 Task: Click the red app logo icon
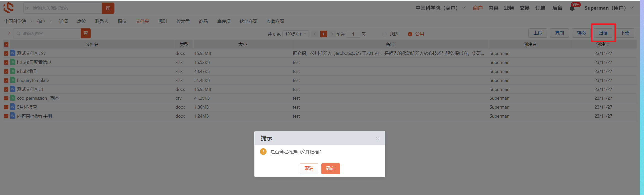(x=8, y=8)
